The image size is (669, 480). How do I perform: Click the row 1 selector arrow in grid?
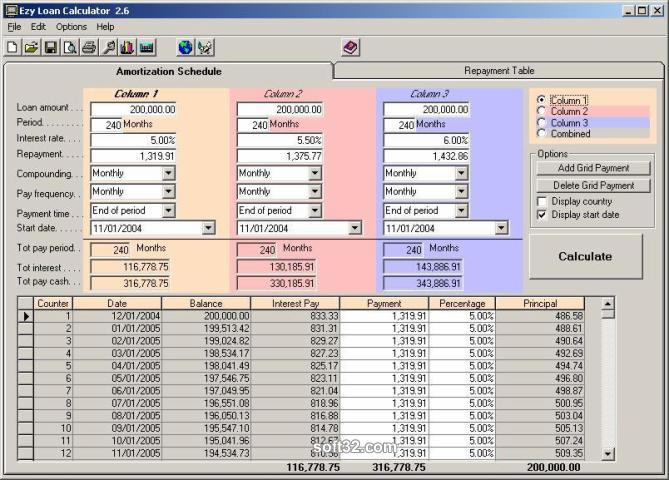coord(26,316)
